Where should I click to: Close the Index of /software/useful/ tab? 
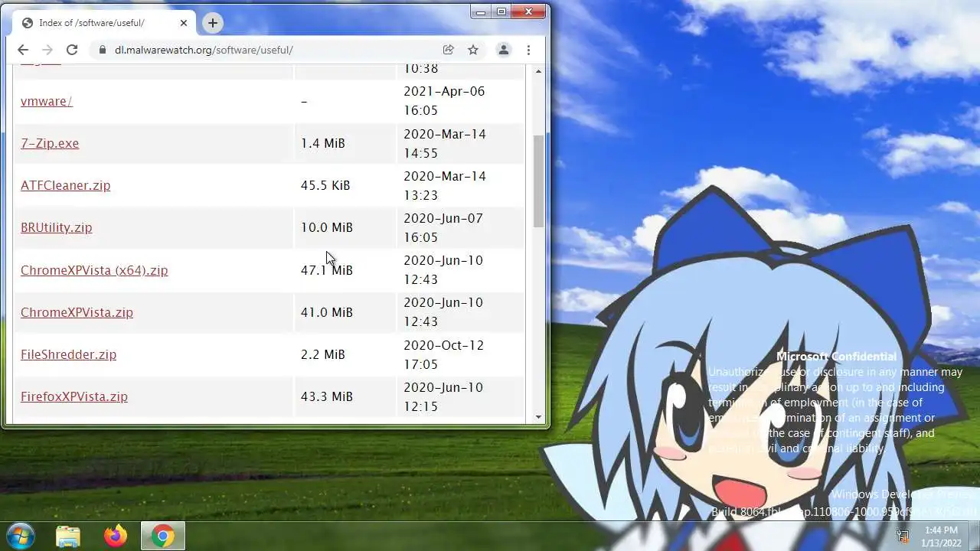[184, 23]
